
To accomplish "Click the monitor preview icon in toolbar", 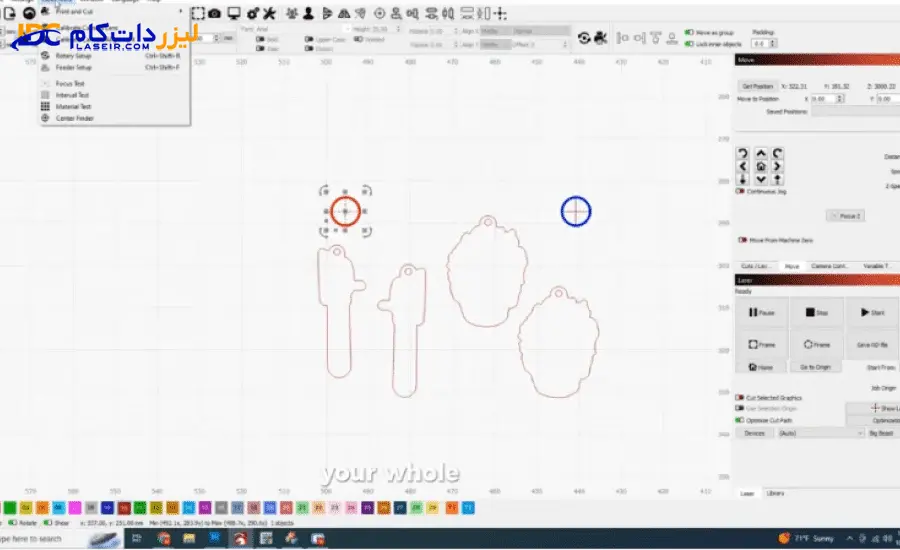I will 234,13.
